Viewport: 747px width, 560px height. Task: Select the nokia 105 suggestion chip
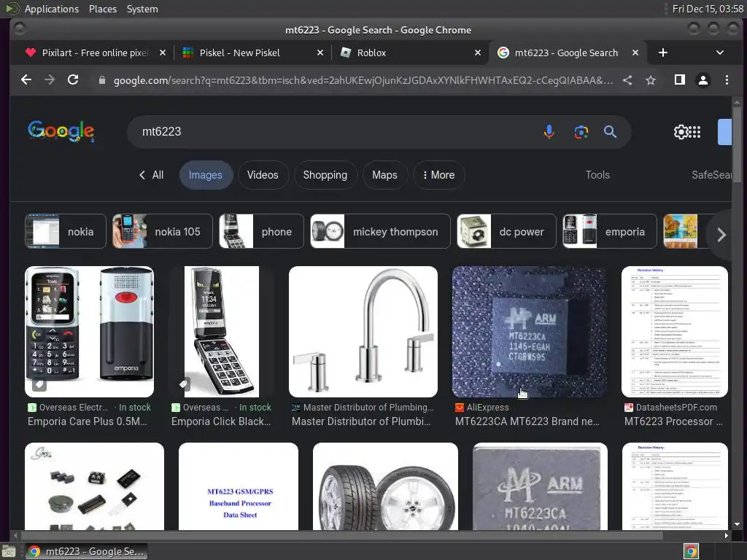163,231
